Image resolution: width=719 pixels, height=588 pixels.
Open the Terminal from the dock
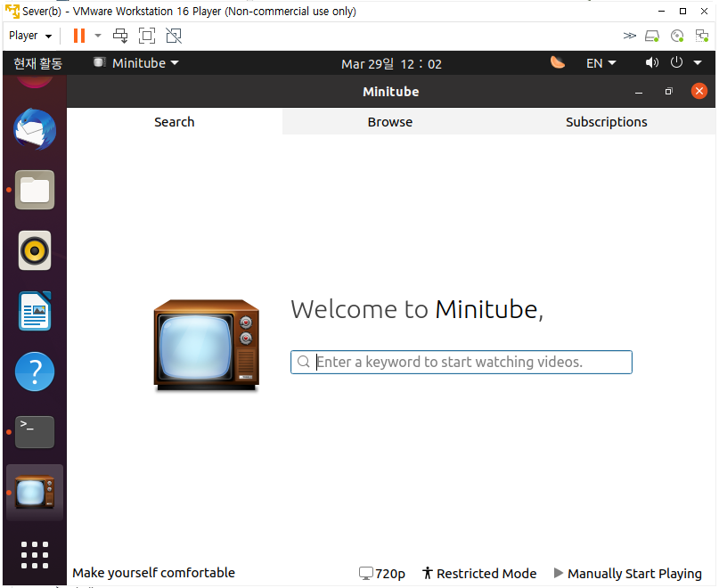click(x=35, y=432)
